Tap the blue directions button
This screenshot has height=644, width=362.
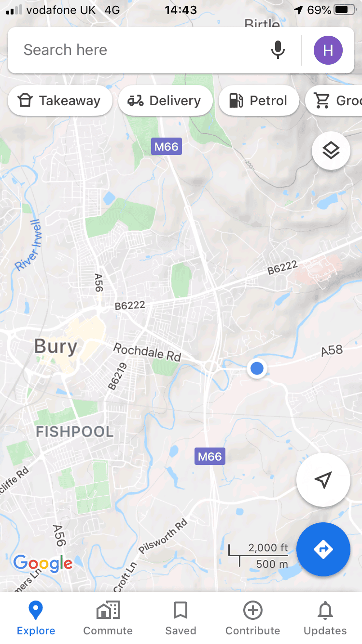click(323, 549)
